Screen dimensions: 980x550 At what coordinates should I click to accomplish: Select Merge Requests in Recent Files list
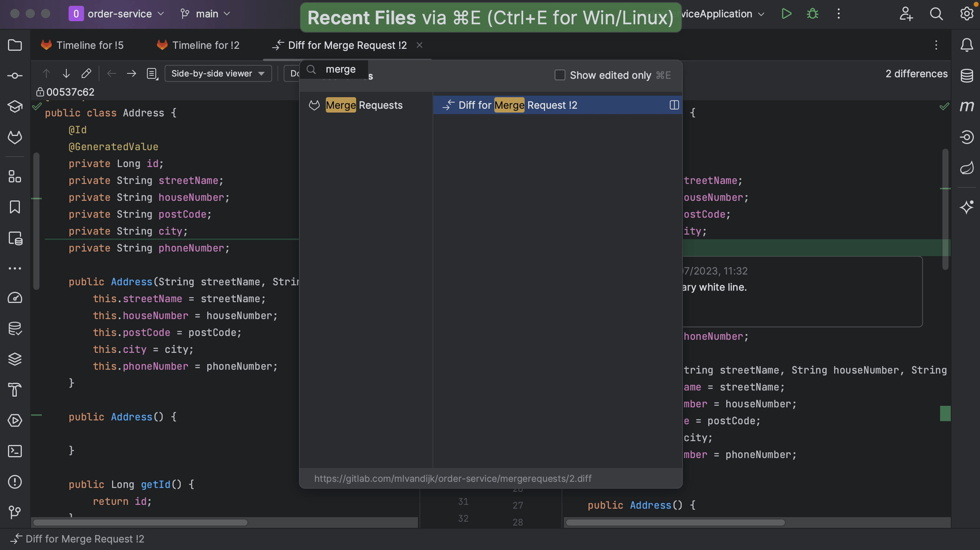[364, 105]
